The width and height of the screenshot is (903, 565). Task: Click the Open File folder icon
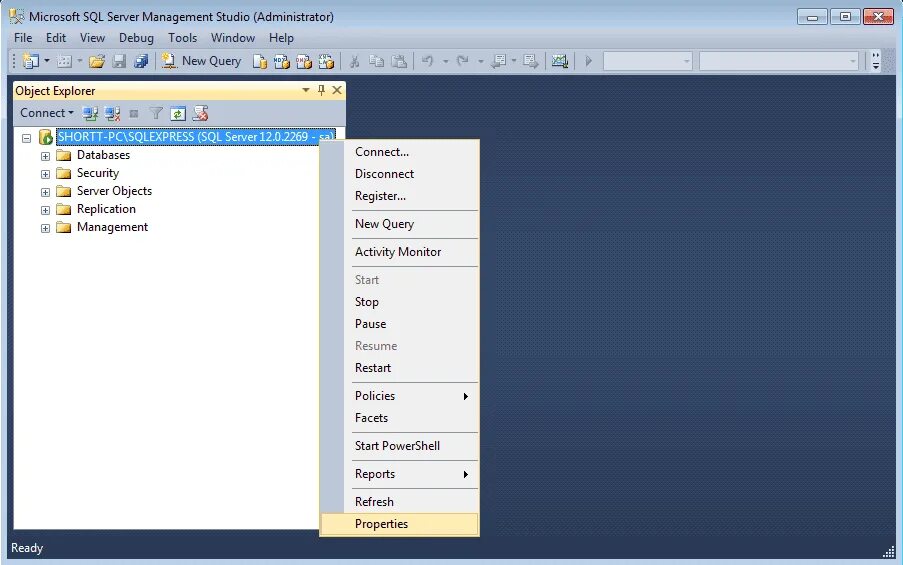pyautogui.click(x=97, y=61)
